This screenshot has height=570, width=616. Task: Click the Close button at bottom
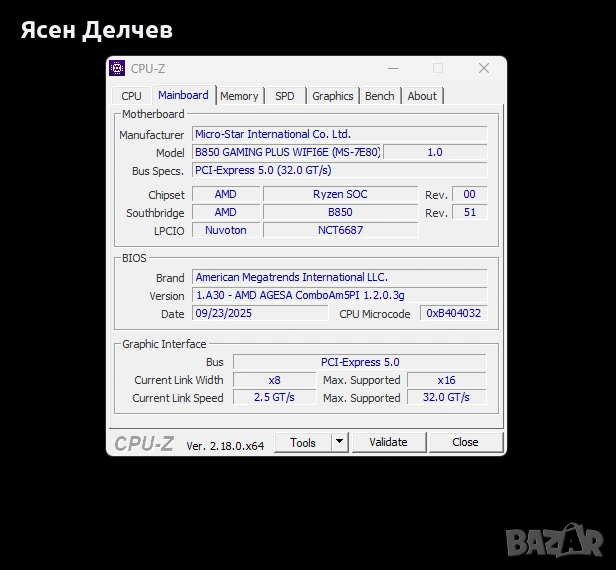(465, 442)
